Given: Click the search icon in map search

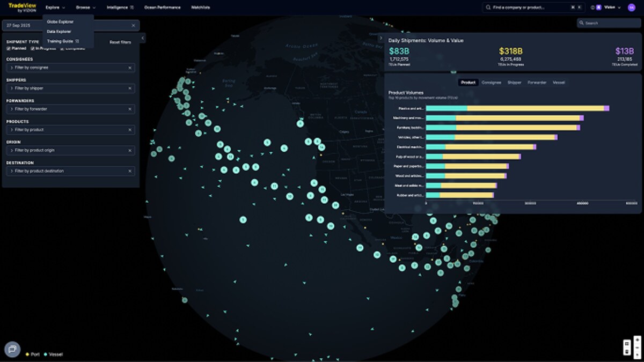Looking at the screenshot, I should click(582, 23).
